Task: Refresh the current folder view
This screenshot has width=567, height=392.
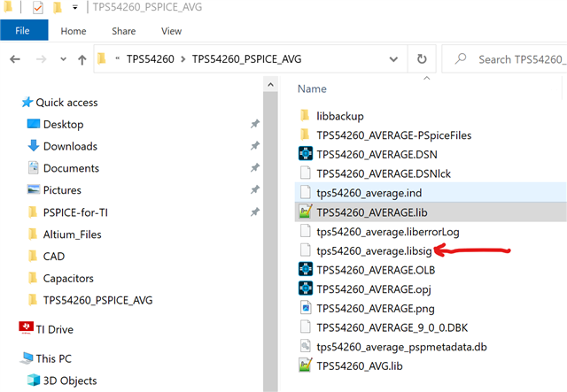Action: coord(422,59)
